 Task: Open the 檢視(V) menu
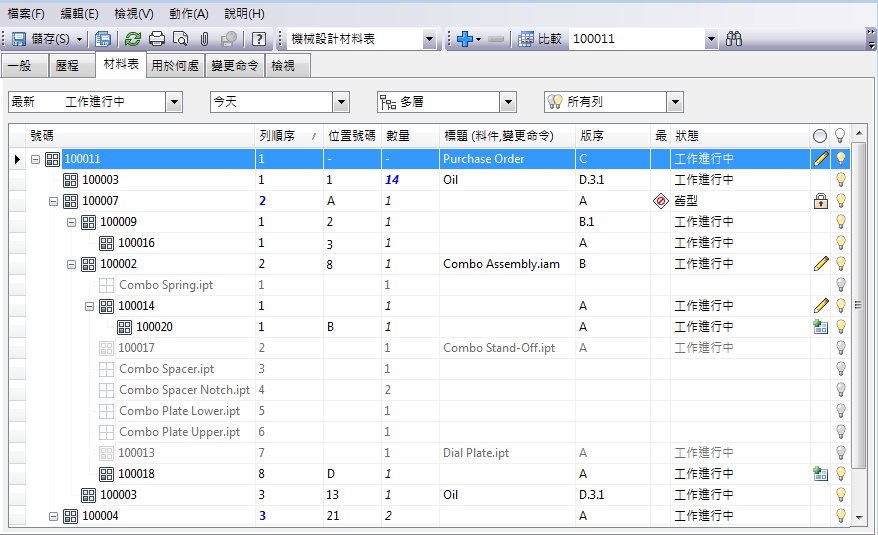134,13
